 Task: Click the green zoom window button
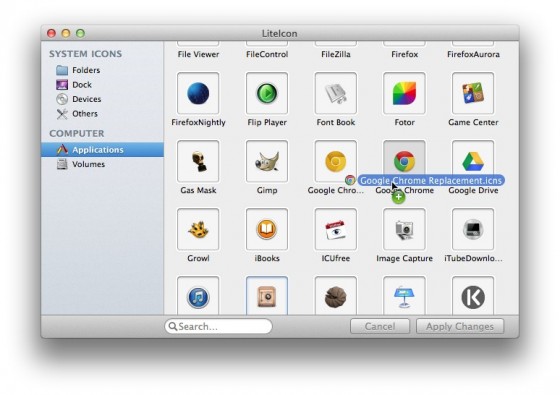[x=80, y=33]
